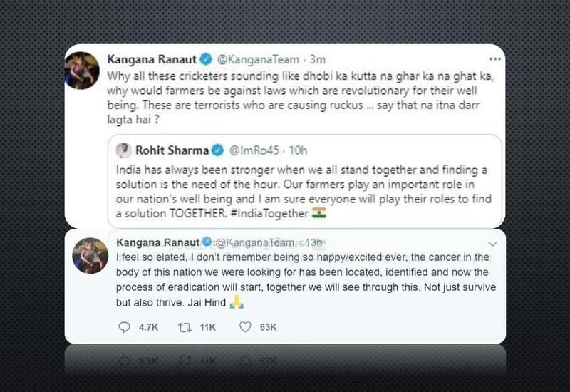Retweet the tweet with 11K retweets
This screenshot has width=570, height=392.
click(x=185, y=327)
